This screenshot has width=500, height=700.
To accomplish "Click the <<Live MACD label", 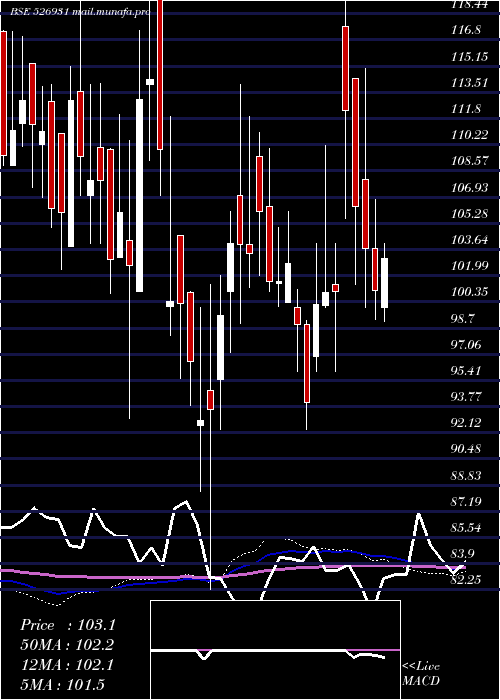I will click(421, 673).
